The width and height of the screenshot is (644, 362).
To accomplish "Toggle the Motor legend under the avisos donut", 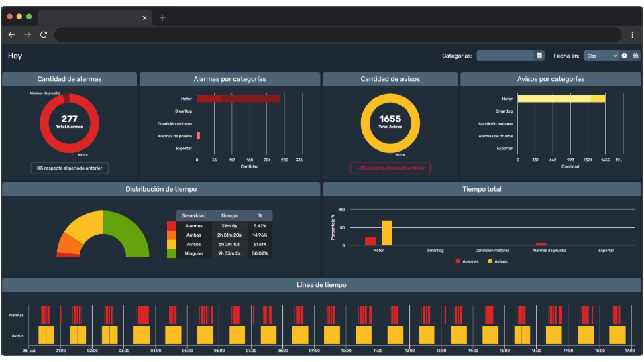I will click(x=398, y=154).
